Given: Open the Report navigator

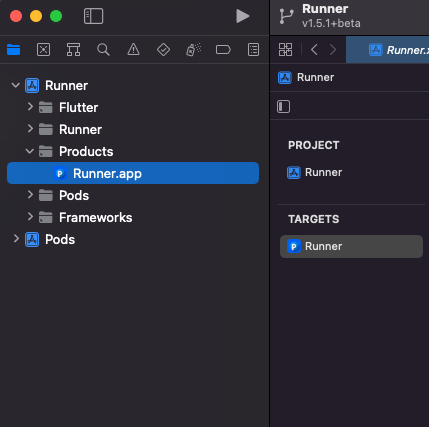Looking at the screenshot, I should click(x=253, y=50).
